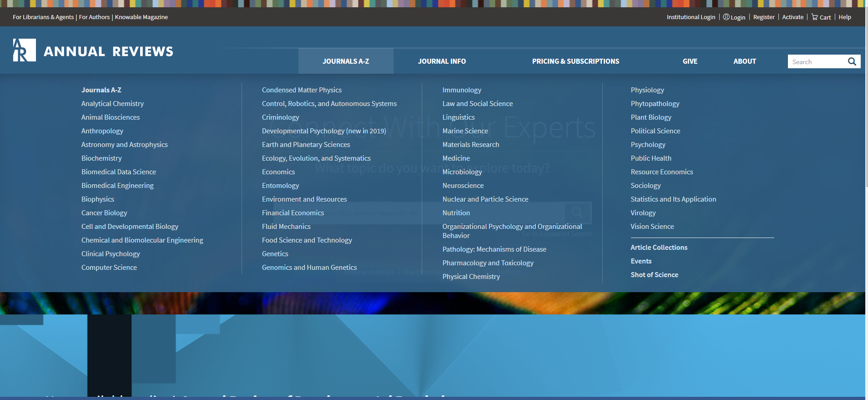Open the About menu item
The height and width of the screenshot is (400, 868).
pyautogui.click(x=744, y=61)
